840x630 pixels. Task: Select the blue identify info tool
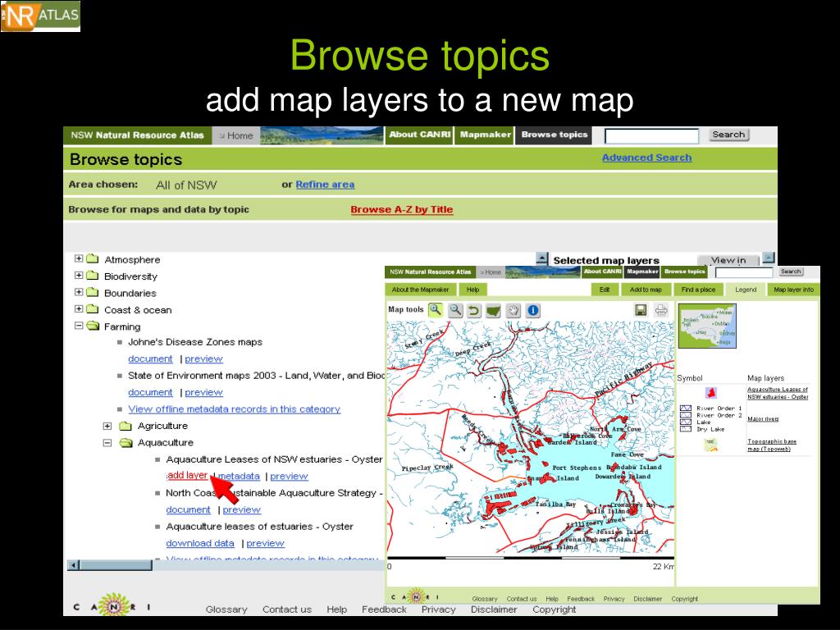click(533, 310)
